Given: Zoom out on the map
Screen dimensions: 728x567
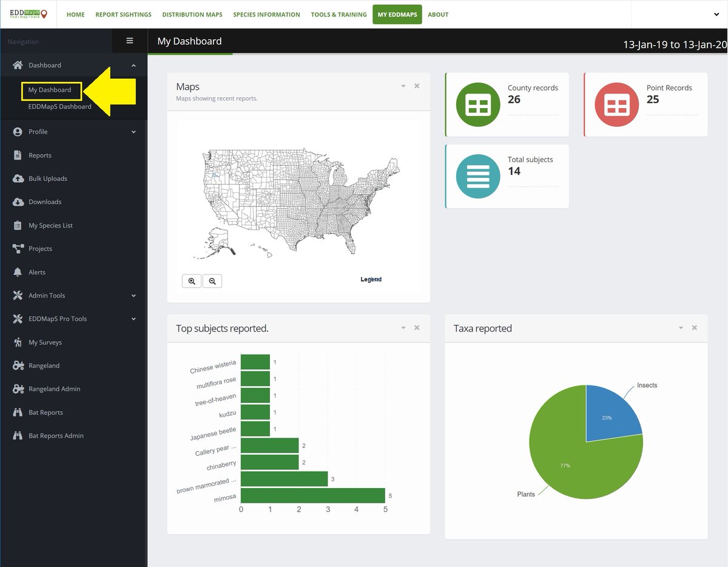Looking at the screenshot, I should (x=212, y=281).
